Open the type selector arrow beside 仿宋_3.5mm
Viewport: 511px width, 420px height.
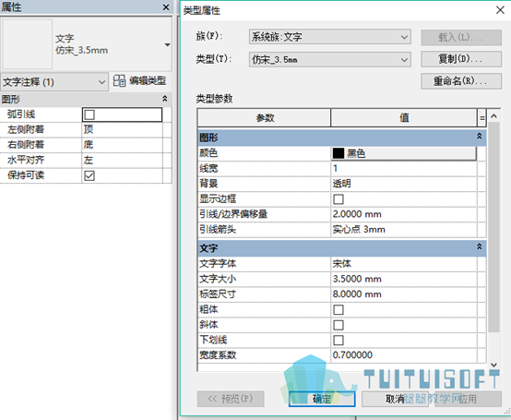coord(168,44)
